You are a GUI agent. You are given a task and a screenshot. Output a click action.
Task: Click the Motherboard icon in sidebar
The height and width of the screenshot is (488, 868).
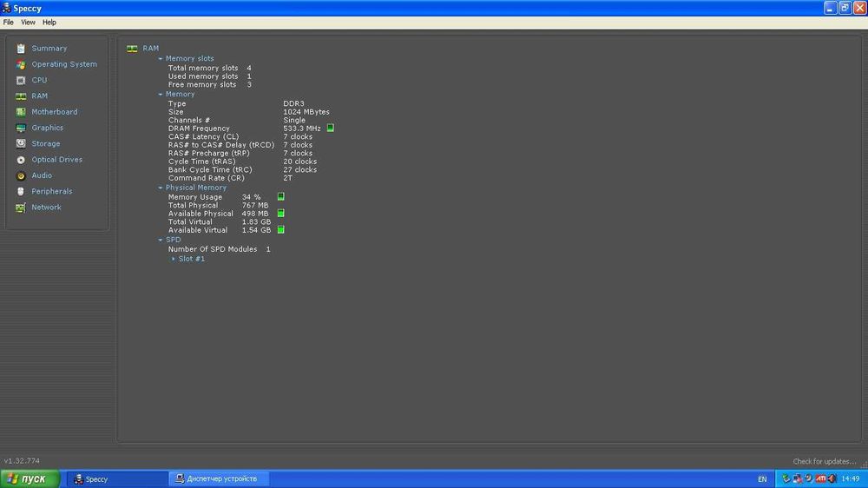click(21, 112)
